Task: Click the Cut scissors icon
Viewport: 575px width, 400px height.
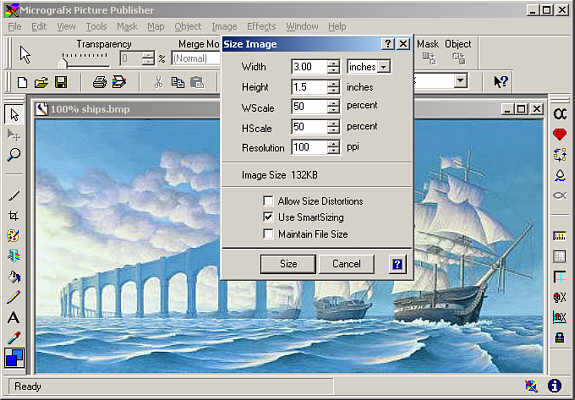Action: coord(158,82)
